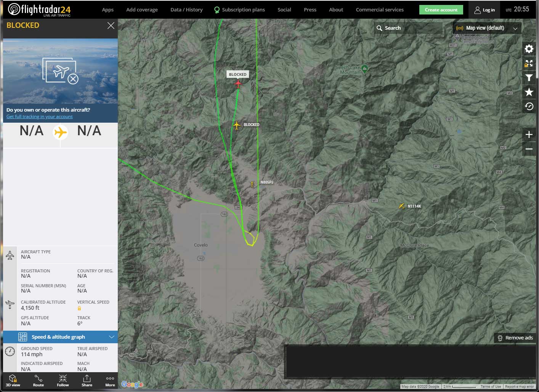The width and height of the screenshot is (539, 392).
Task: Open the map settings gear icon
Action: tap(529, 49)
